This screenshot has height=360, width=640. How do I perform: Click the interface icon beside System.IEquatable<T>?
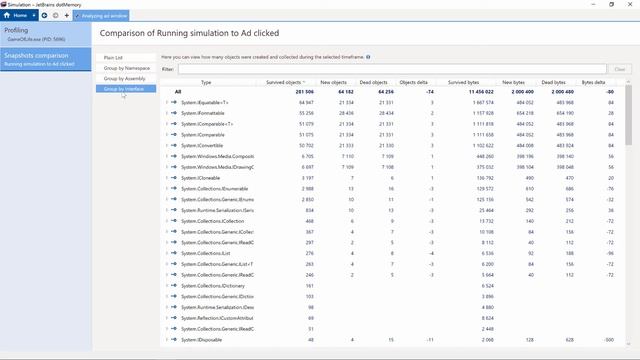(174, 102)
